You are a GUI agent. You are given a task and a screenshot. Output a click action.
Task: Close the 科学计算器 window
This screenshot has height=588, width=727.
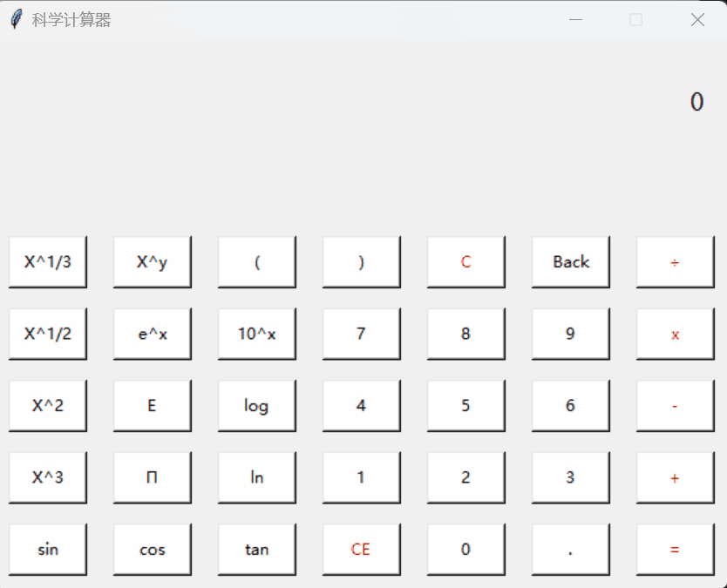point(697,20)
